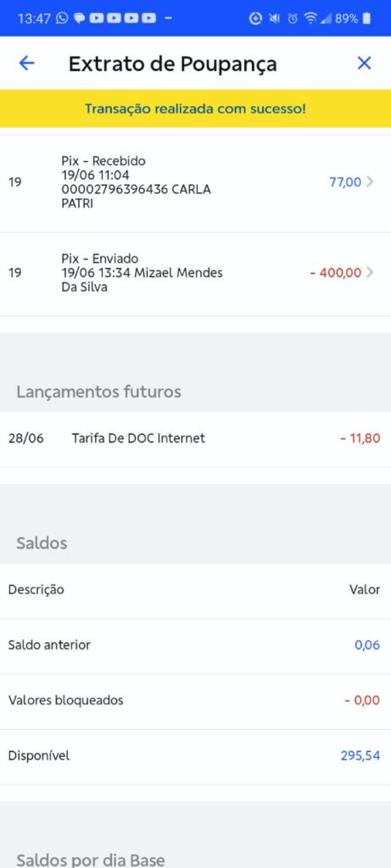Tap the battery icon in status bar
391x868 pixels.
(x=366, y=19)
